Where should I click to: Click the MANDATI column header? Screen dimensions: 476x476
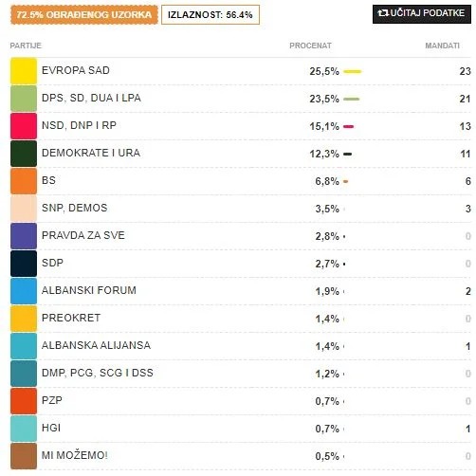[x=442, y=46]
